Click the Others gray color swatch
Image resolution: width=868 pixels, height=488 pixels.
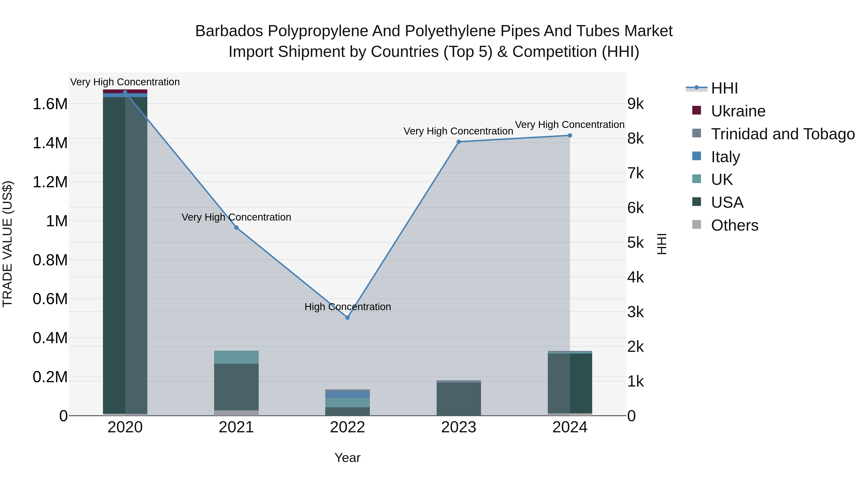(x=697, y=224)
